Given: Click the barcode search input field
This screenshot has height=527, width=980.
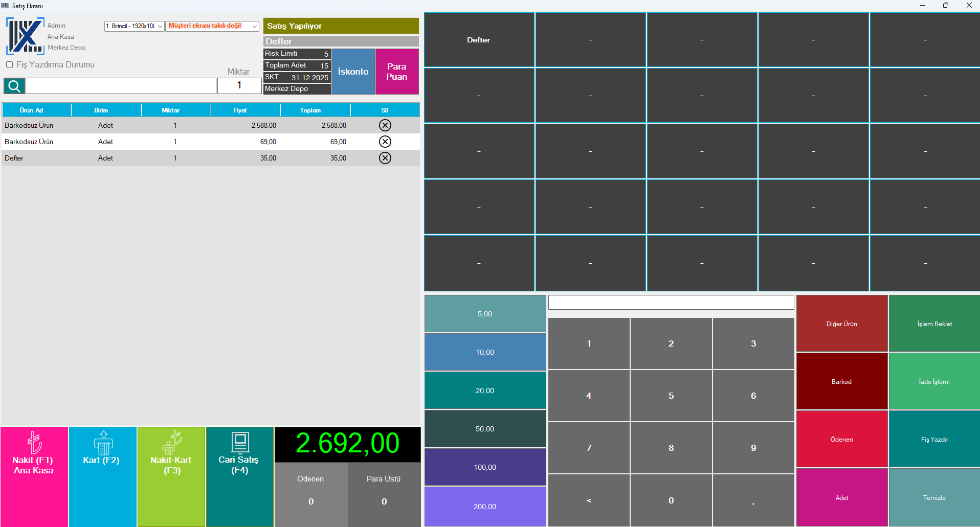Looking at the screenshot, I should click(x=121, y=86).
